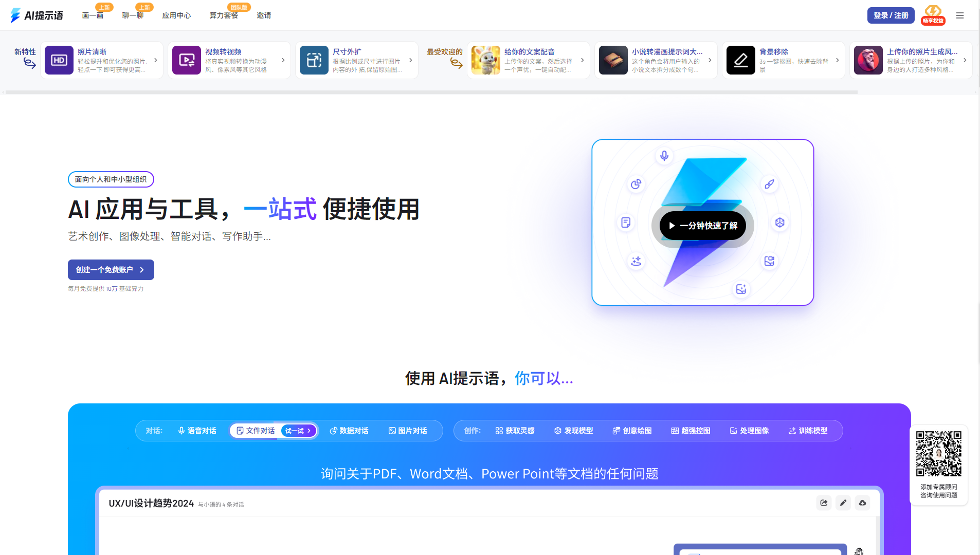The image size is (980, 555).
Task: Expand the 背景移除 card chevron
Action: point(838,60)
